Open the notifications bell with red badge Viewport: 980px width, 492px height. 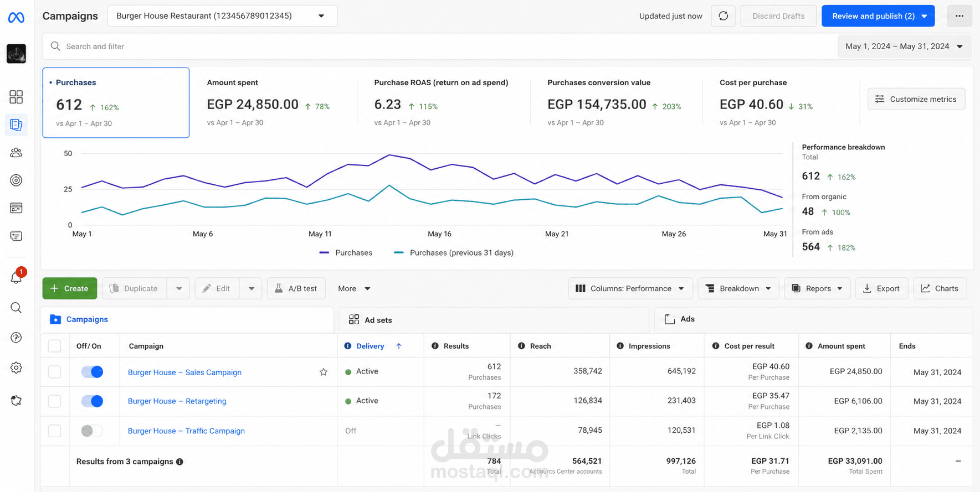(17, 276)
